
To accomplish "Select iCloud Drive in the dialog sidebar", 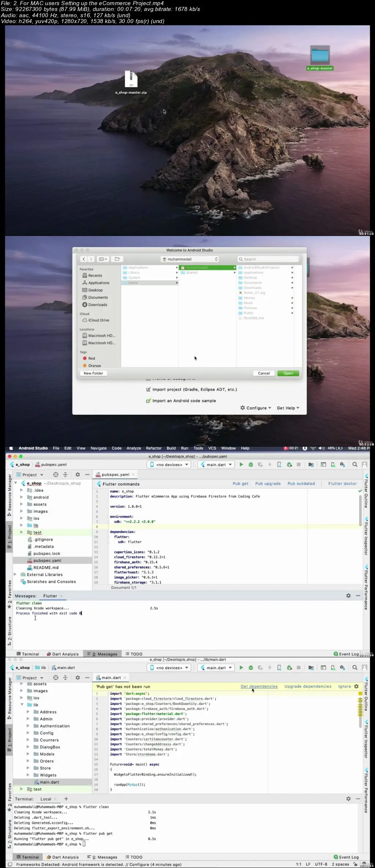I will pos(96,320).
